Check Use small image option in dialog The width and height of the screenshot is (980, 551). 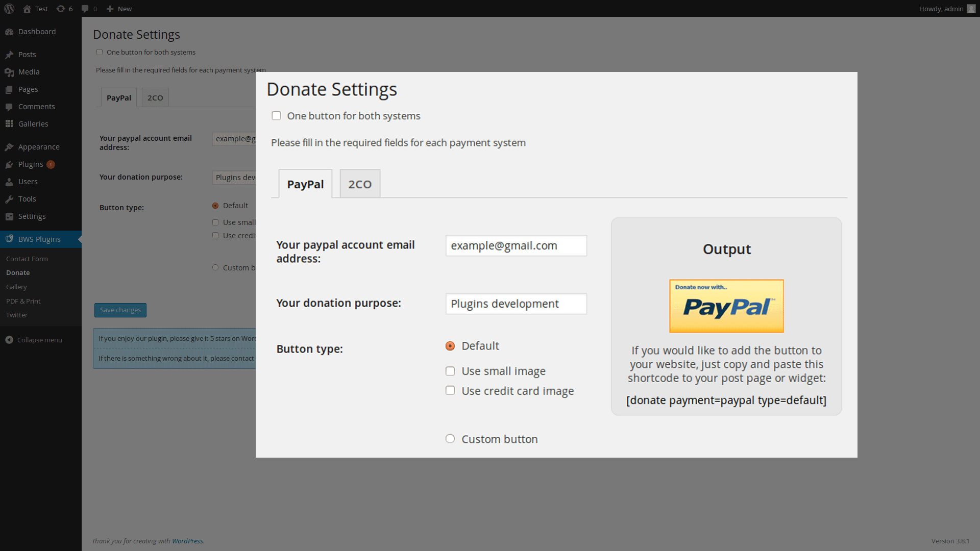(450, 371)
